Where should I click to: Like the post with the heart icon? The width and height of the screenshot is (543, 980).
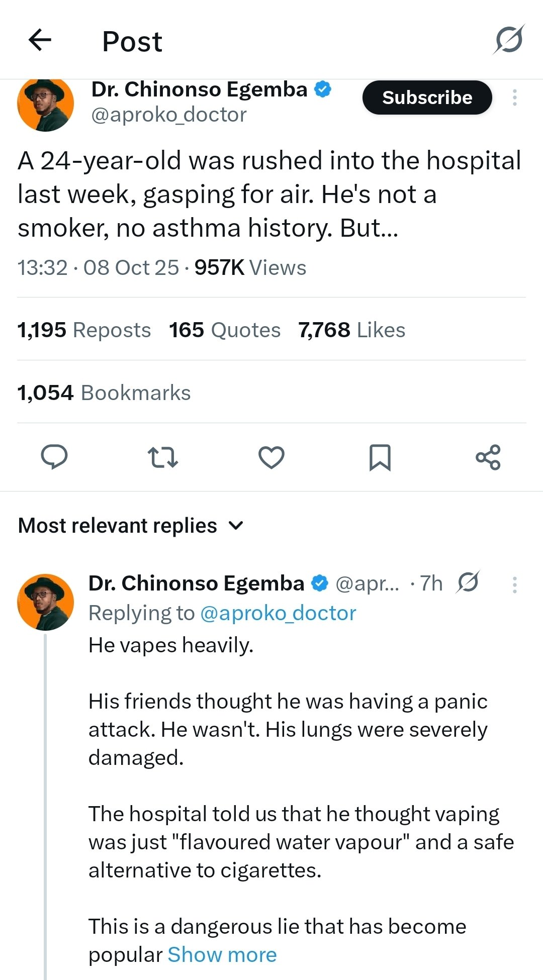click(271, 457)
